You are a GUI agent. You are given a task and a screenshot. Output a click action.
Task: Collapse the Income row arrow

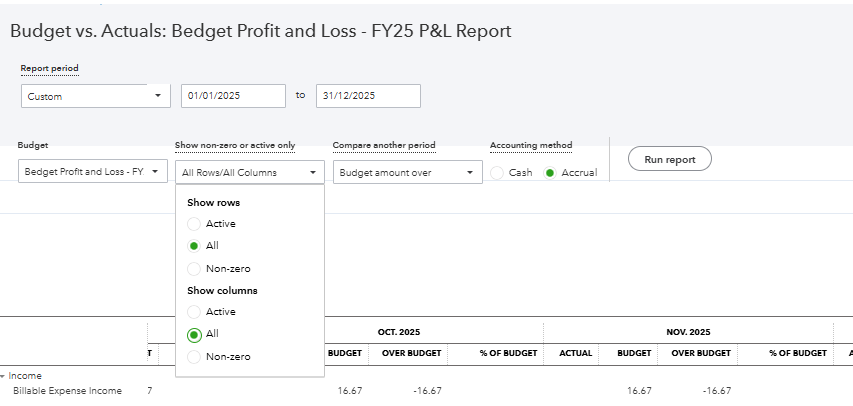[x=3, y=376]
